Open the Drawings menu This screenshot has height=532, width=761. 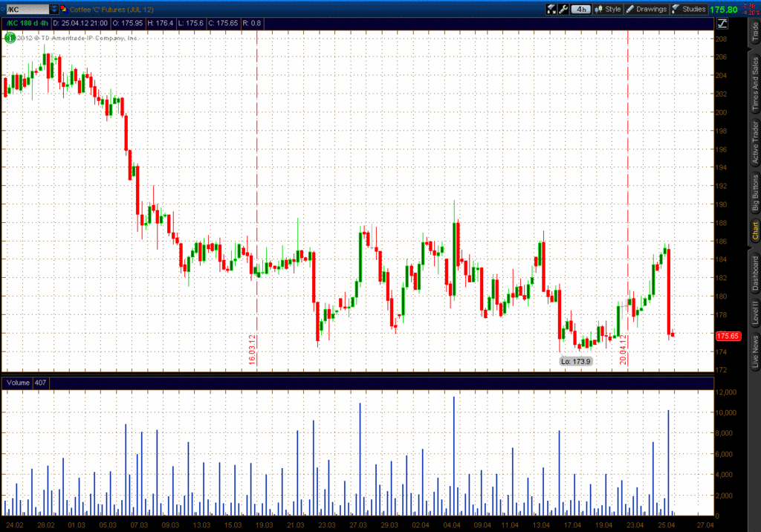646,9
